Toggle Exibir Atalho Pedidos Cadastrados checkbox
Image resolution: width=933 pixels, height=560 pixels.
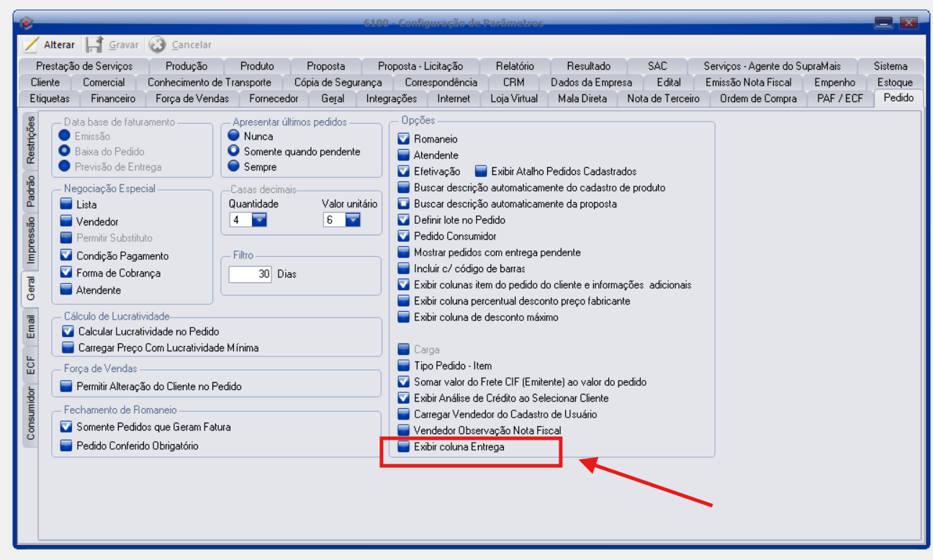(x=482, y=171)
